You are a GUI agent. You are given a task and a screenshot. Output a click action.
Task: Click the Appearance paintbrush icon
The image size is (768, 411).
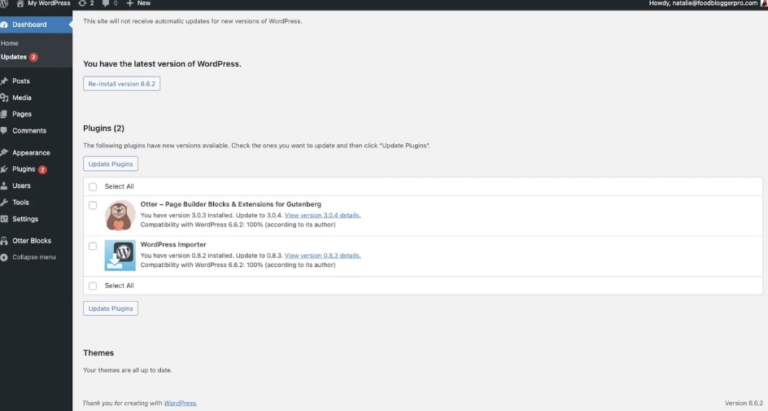point(5,153)
